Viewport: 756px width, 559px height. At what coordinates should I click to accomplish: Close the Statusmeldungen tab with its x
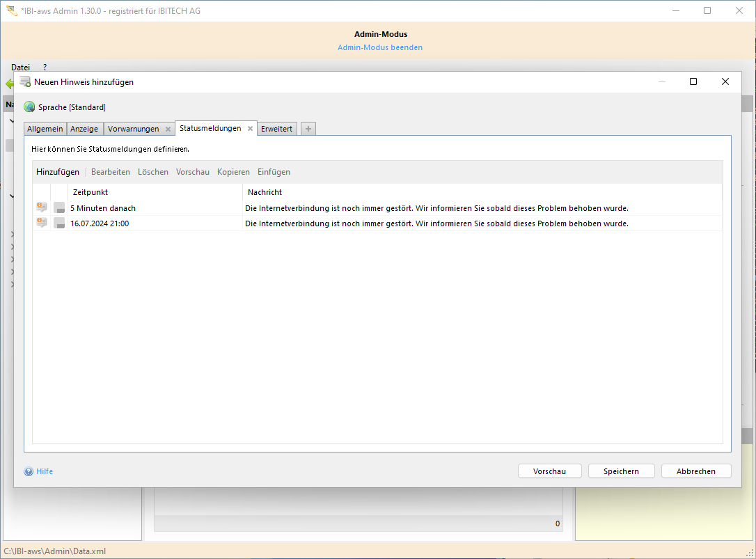click(x=250, y=129)
